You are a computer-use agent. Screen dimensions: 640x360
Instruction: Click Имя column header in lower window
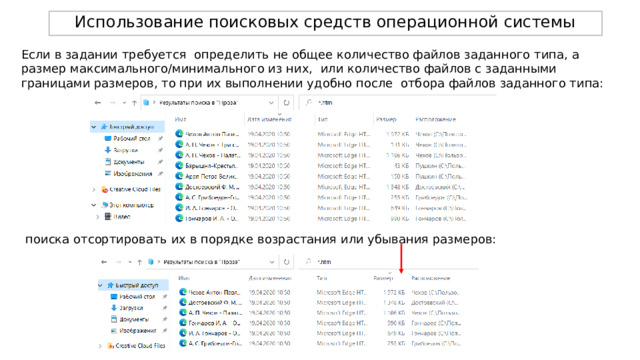184,278
